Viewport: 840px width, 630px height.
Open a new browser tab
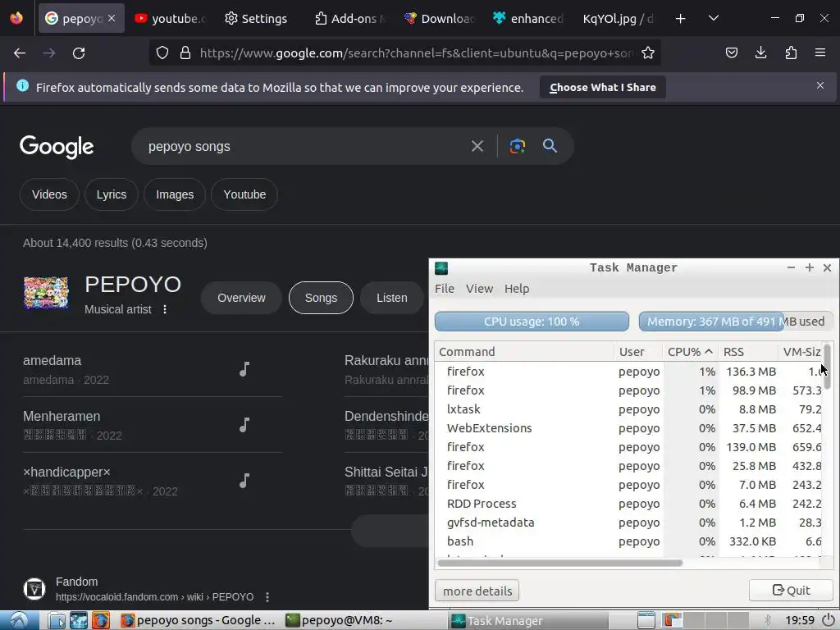pyautogui.click(x=680, y=19)
